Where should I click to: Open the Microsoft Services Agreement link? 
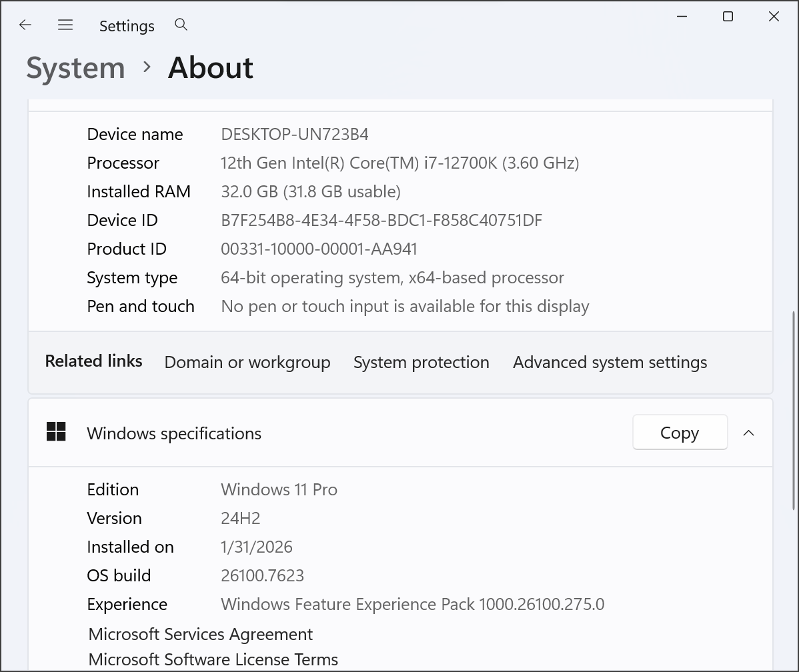[x=200, y=633]
